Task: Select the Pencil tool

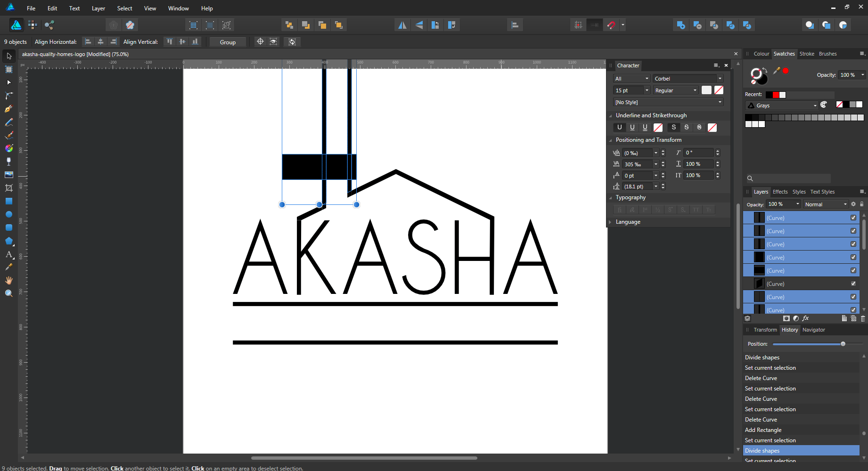Action: click(x=9, y=122)
